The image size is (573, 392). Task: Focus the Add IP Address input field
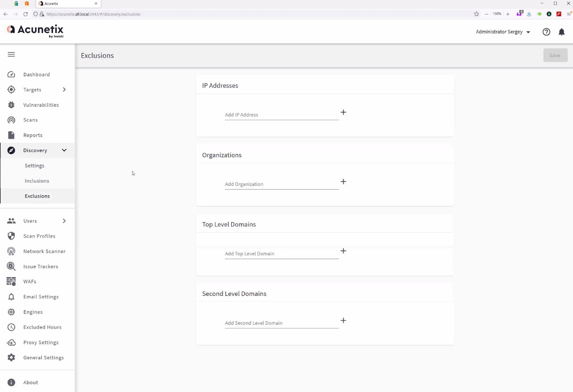(281, 115)
